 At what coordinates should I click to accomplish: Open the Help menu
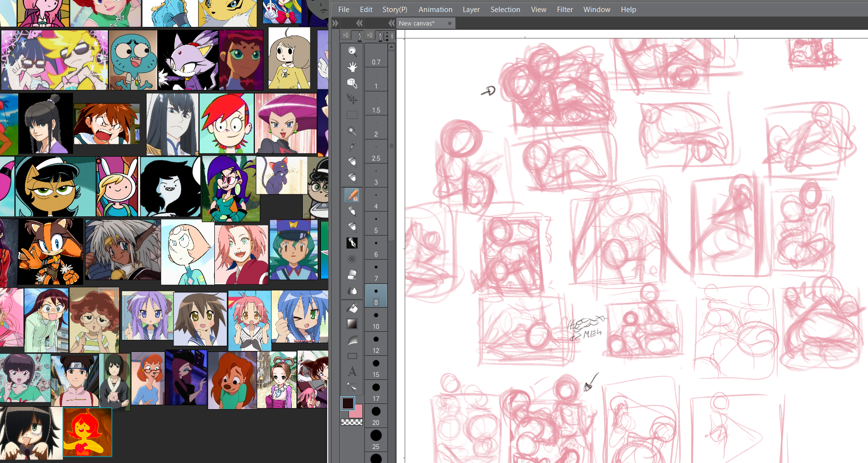tap(628, 9)
